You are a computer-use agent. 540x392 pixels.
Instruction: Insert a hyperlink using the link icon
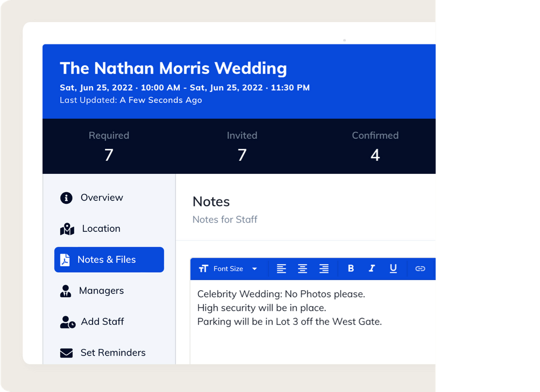(x=420, y=269)
